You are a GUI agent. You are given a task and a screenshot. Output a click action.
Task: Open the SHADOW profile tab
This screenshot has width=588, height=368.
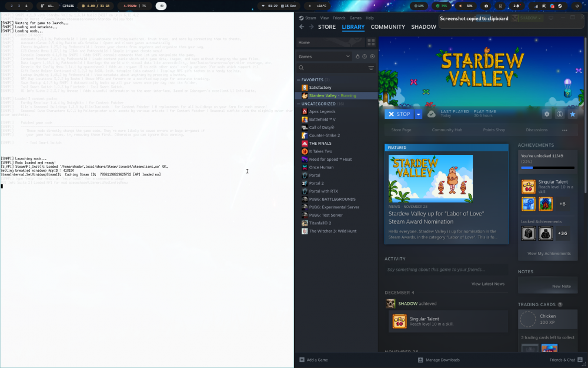point(423,27)
